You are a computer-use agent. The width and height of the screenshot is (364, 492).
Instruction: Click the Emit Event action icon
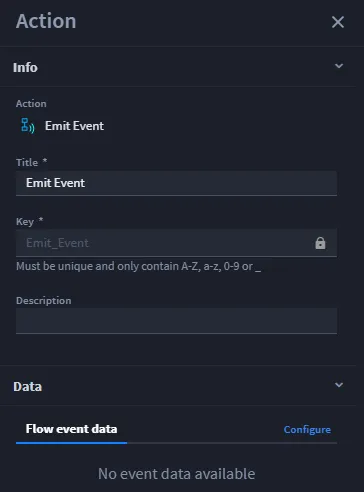[x=28, y=126]
